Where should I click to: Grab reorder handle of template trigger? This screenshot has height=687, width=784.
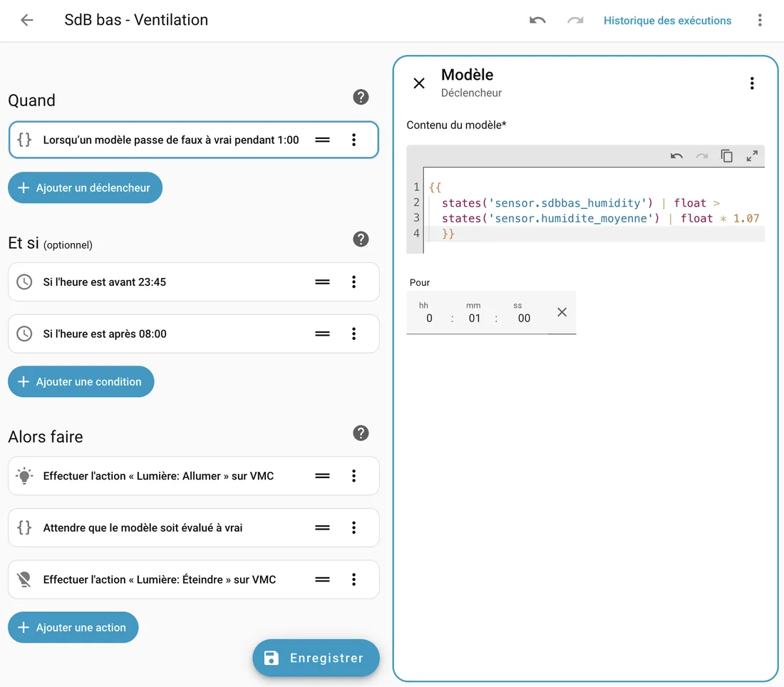(322, 140)
